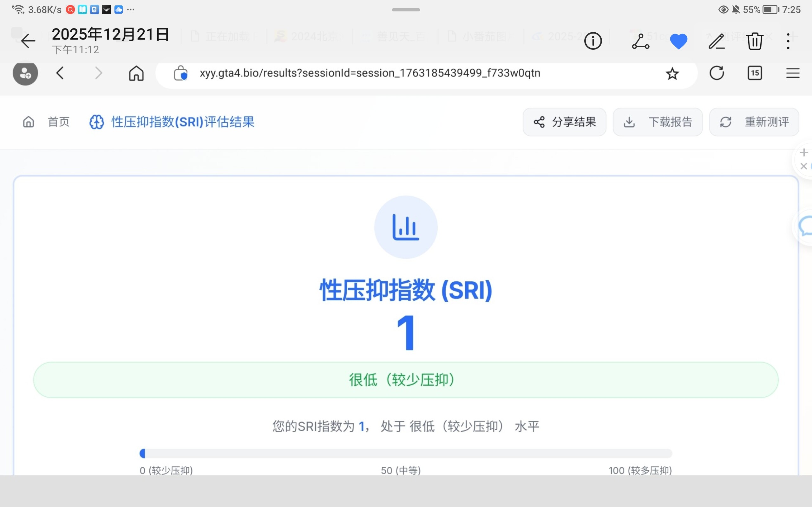Open the 15 tabs switcher
Screen dimensions: 812x507
click(755, 73)
